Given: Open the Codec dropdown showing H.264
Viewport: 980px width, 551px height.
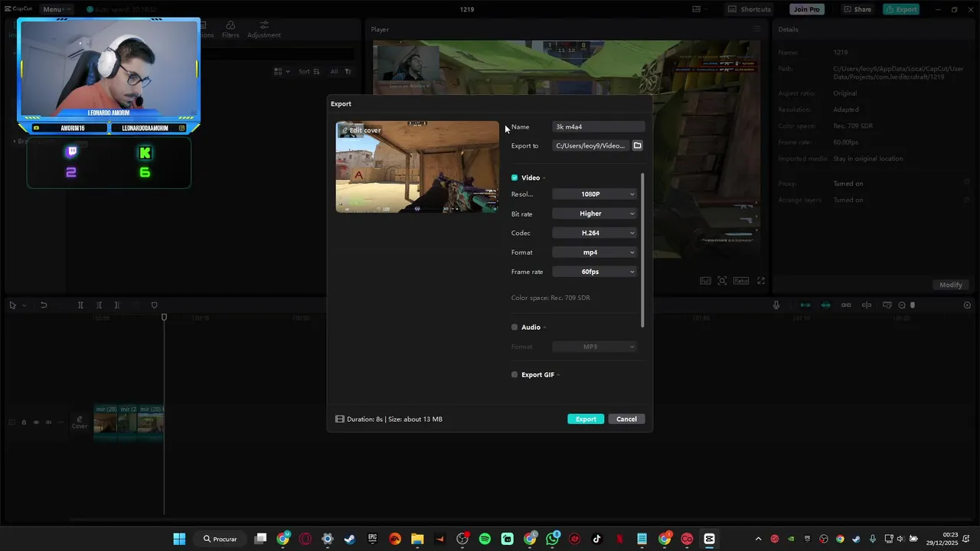Looking at the screenshot, I should (x=594, y=233).
